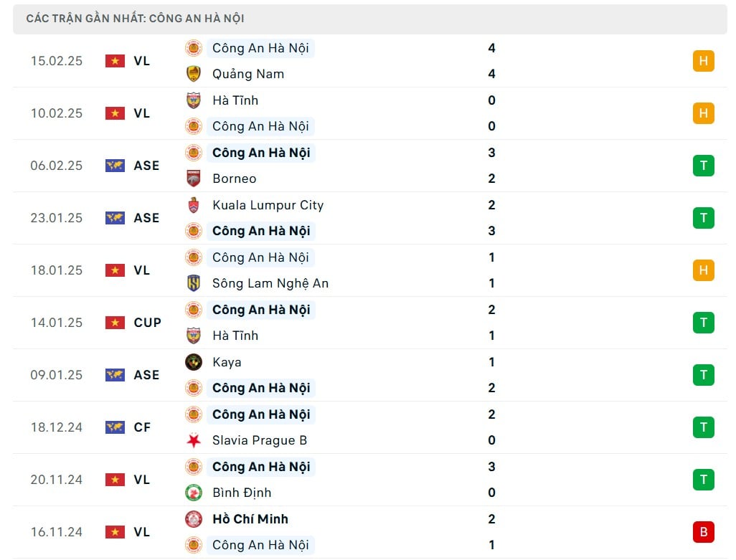Image resolution: width=736 pixels, height=560 pixels.
Task: Open the Slavia Prague B team link
Action: tap(260, 440)
